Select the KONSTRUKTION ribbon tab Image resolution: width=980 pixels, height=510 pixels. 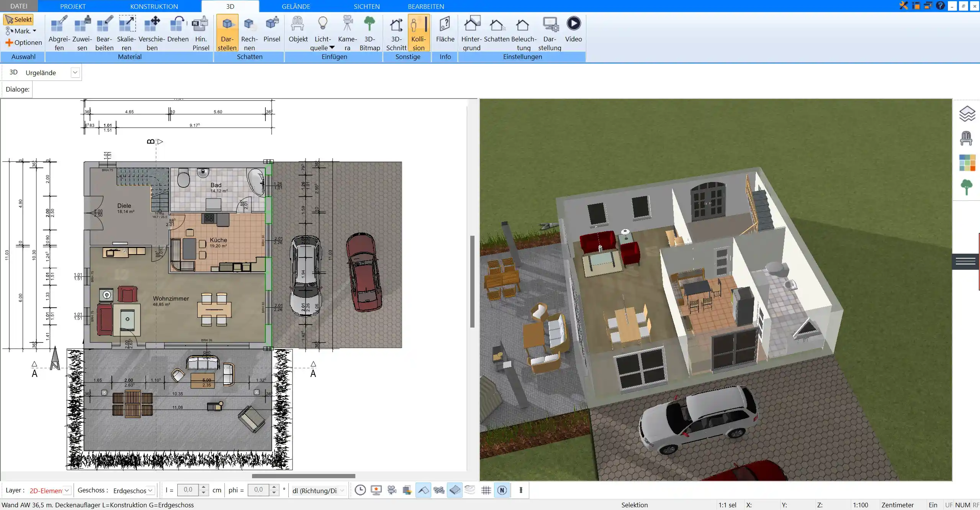[153, 6]
